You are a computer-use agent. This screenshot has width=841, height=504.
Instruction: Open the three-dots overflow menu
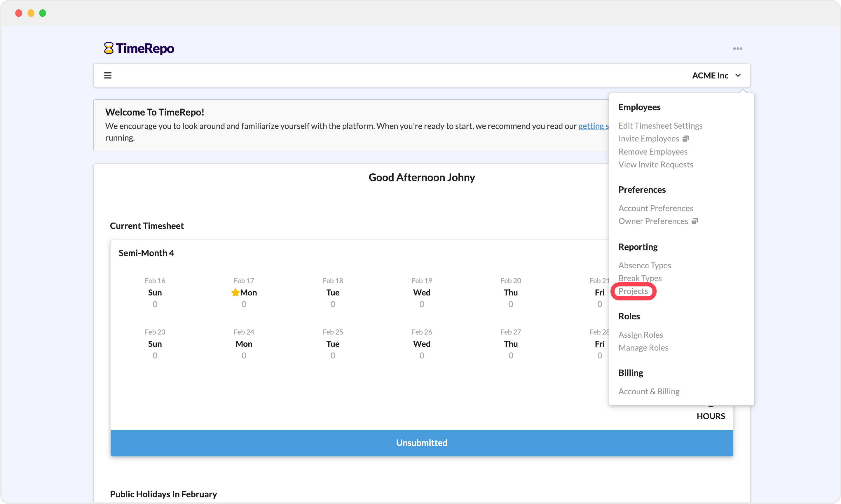[x=737, y=49]
